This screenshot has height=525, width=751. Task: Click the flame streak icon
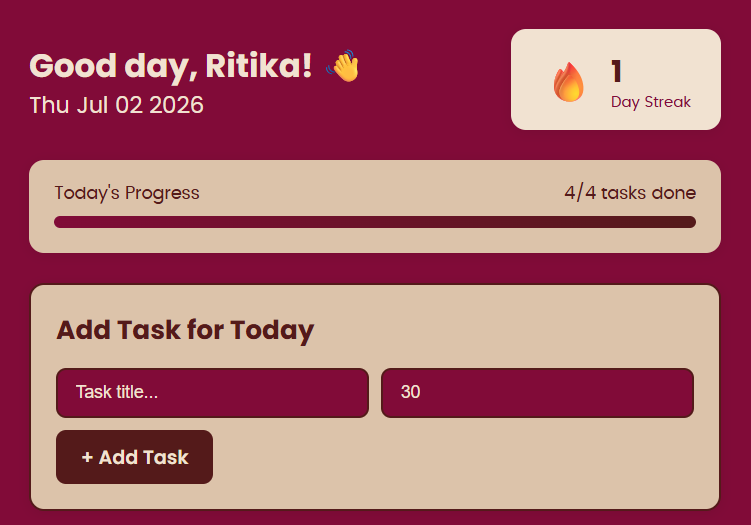[x=569, y=82]
